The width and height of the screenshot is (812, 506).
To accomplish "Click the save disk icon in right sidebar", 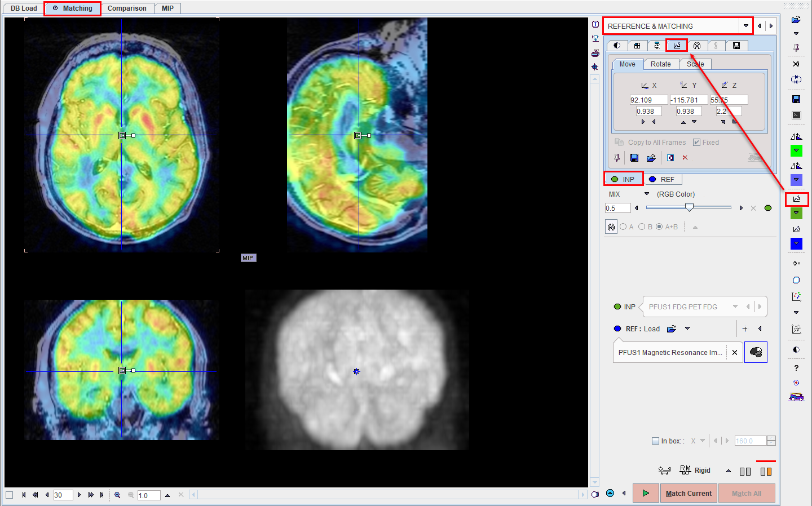I will [x=796, y=99].
